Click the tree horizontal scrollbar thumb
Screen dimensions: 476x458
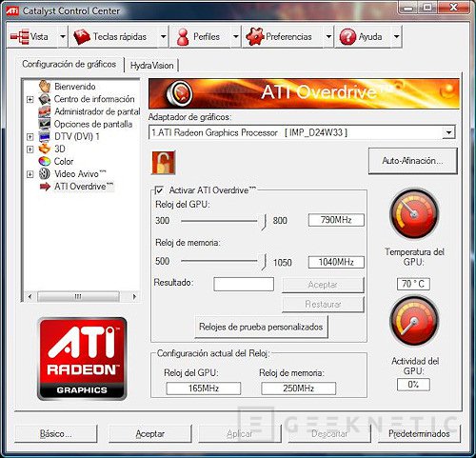(78, 297)
